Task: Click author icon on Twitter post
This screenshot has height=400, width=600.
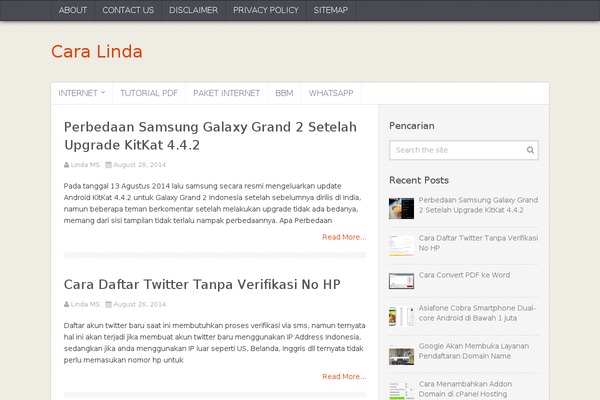Action: 67,304
